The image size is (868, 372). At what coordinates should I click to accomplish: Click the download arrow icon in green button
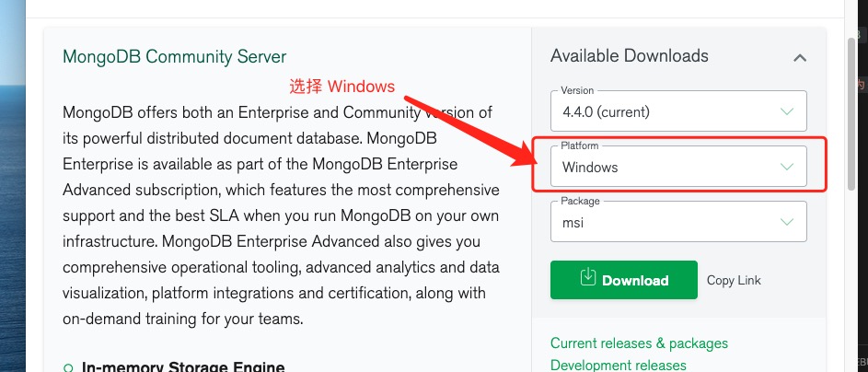pyautogui.click(x=588, y=279)
